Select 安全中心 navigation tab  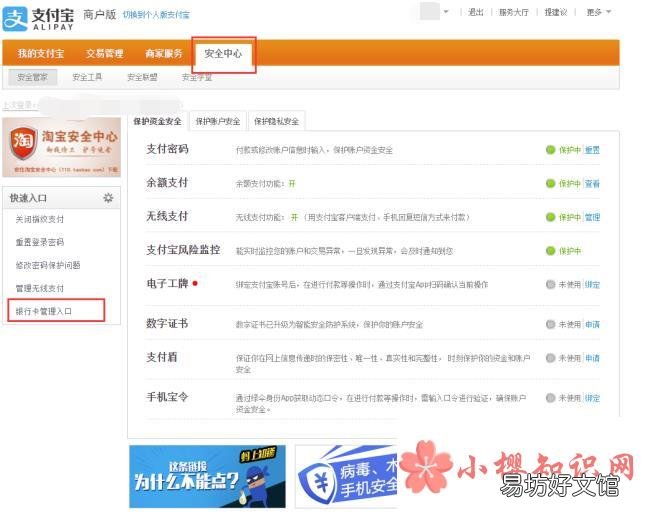pyautogui.click(x=223, y=54)
